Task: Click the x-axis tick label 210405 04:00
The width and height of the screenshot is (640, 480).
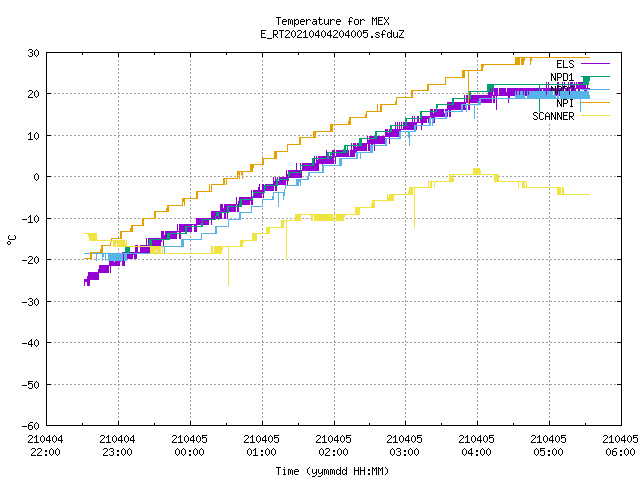Action: point(477,446)
